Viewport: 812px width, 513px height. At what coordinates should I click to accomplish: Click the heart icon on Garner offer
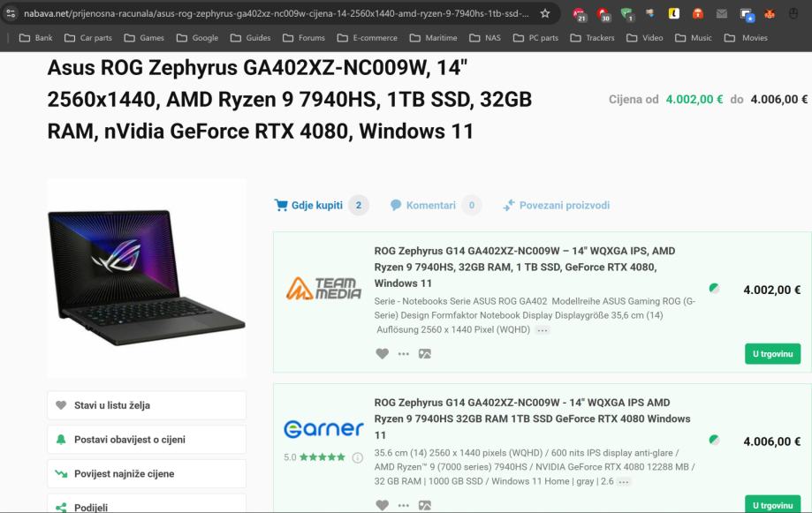(383, 505)
